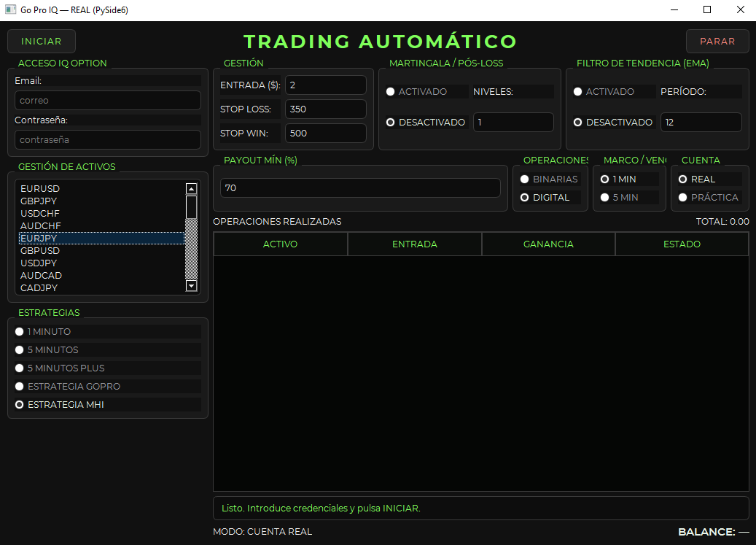Click the app icon in title bar
The height and width of the screenshot is (545, 756).
click(x=10, y=9)
